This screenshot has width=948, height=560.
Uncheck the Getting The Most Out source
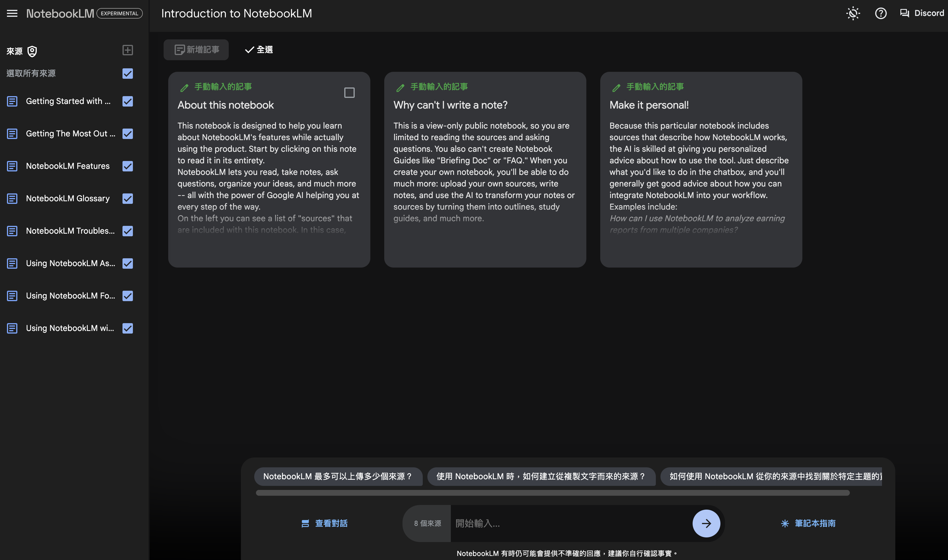point(127,133)
